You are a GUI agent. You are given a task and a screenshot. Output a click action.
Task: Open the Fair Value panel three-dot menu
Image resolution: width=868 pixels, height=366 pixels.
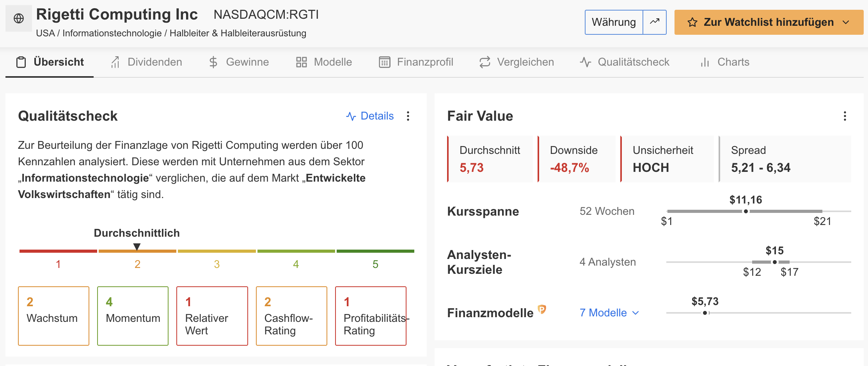[845, 116]
